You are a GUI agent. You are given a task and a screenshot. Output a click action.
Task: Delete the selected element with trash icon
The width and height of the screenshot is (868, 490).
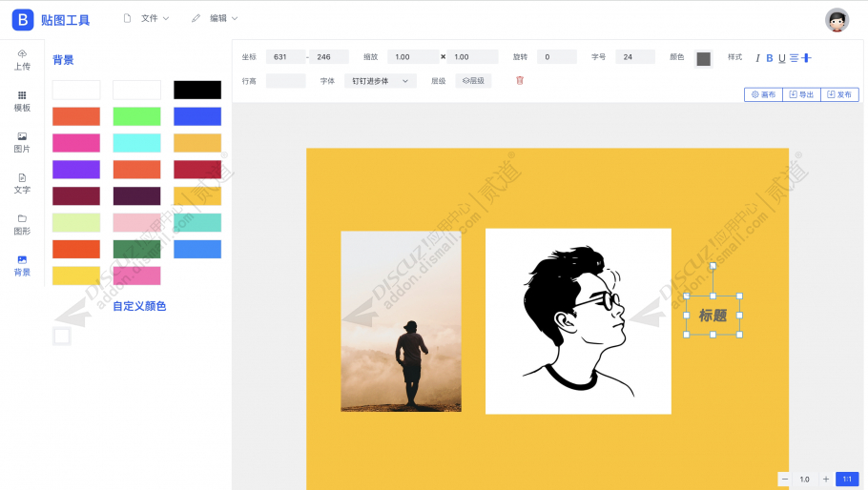(x=519, y=81)
